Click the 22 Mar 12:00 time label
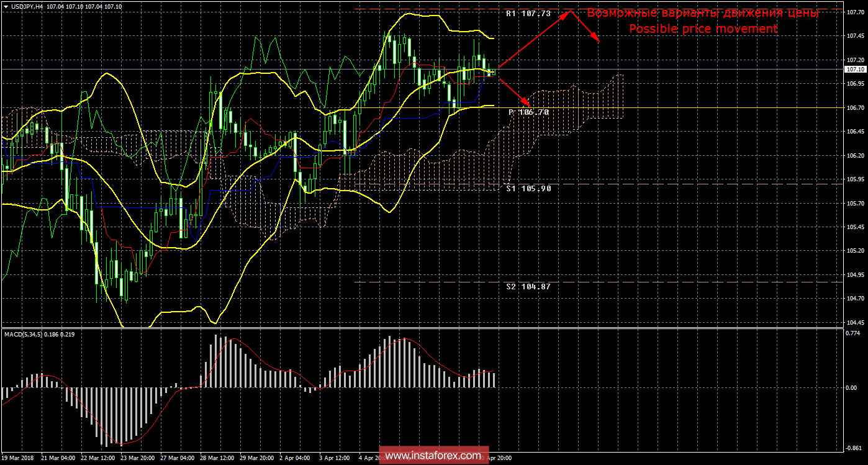Screen dimensions: 868x465 click(97, 458)
